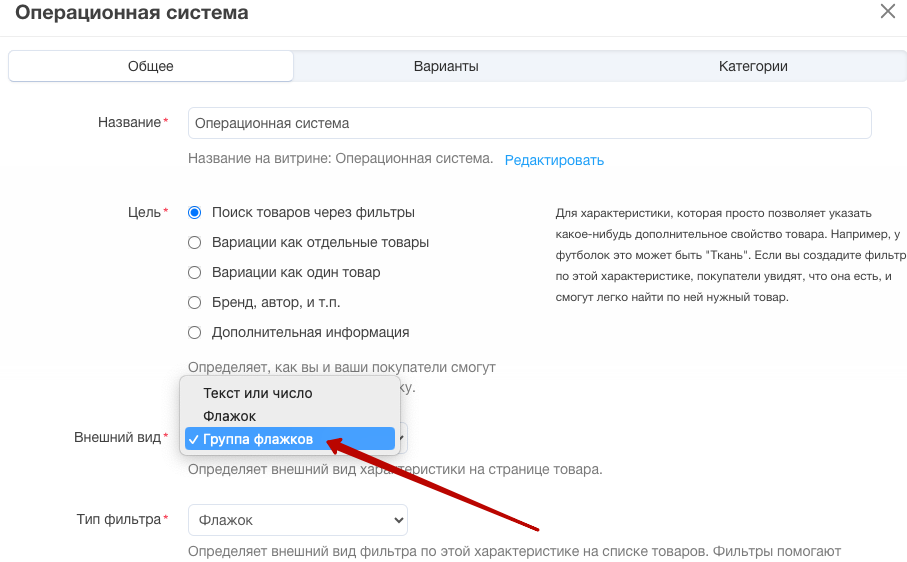Select the checked Группа флажков option

click(290, 439)
